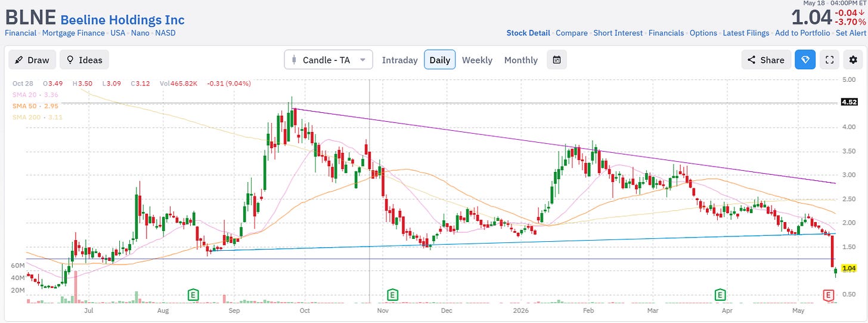Open the Draw pencil tool
The image size is (868, 323).
[32, 60]
